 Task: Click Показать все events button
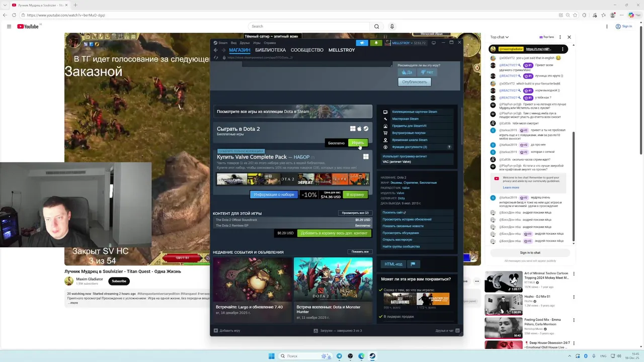tap(360, 252)
